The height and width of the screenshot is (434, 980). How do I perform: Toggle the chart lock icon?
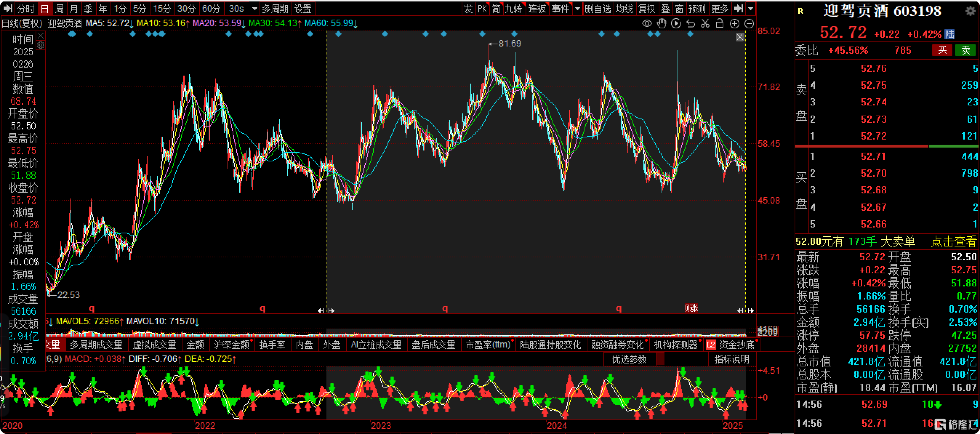(x=719, y=24)
